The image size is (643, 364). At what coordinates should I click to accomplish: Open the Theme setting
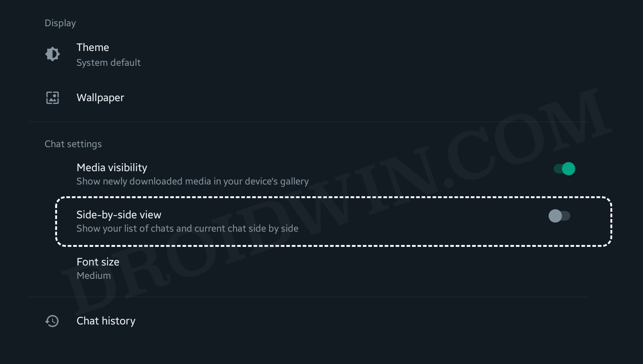93,48
